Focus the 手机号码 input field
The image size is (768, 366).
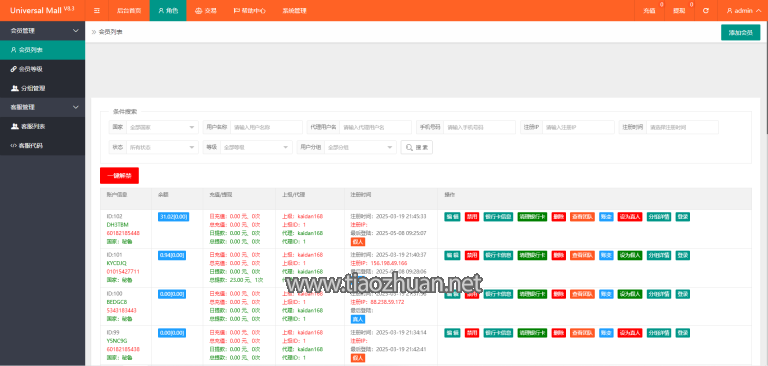[x=480, y=127]
